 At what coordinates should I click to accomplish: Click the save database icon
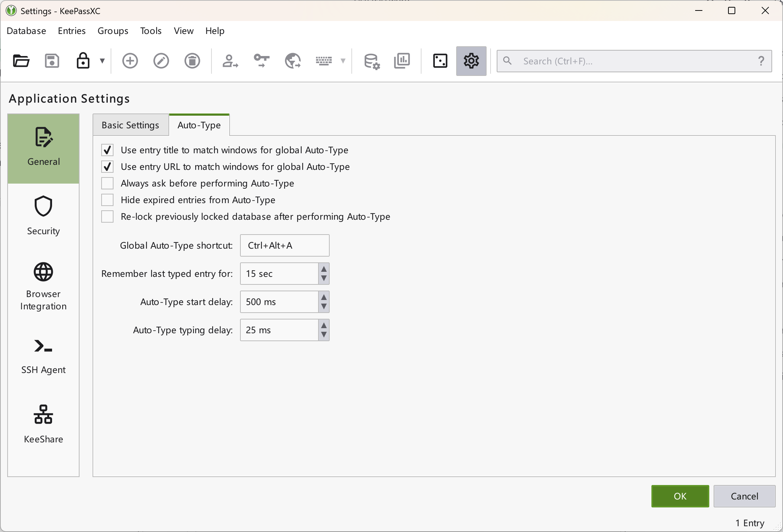click(52, 61)
